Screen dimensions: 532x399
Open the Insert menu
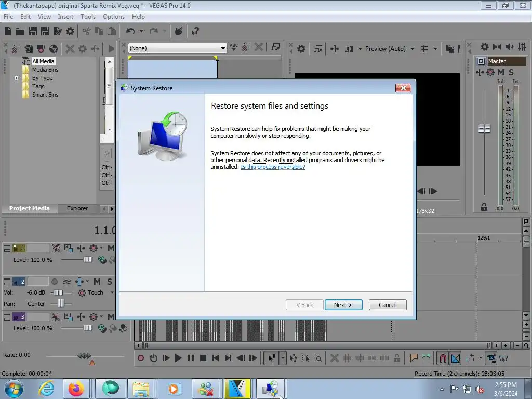point(65,16)
